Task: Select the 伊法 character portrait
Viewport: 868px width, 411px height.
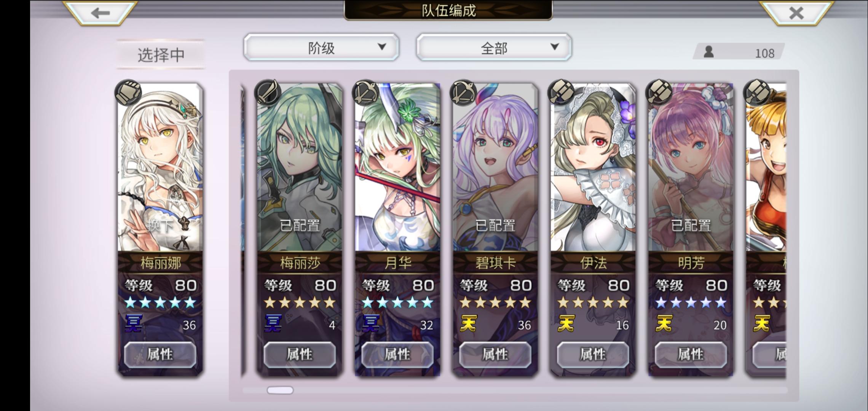Action: coord(593,167)
